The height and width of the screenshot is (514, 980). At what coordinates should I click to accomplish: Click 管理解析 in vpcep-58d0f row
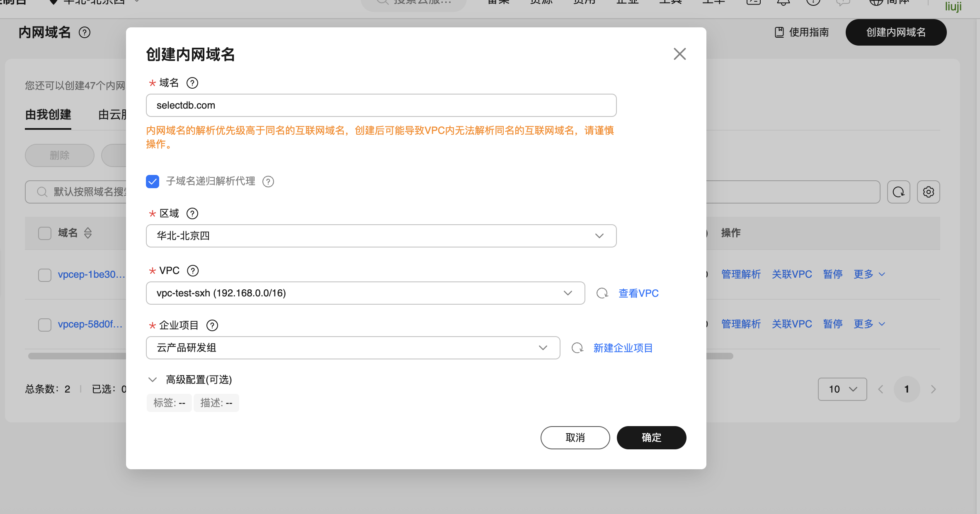coord(741,324)
